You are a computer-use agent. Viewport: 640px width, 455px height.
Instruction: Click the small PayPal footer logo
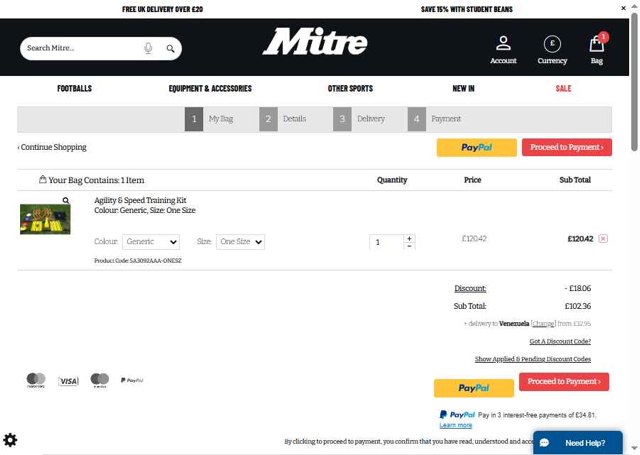coord(132,380)
